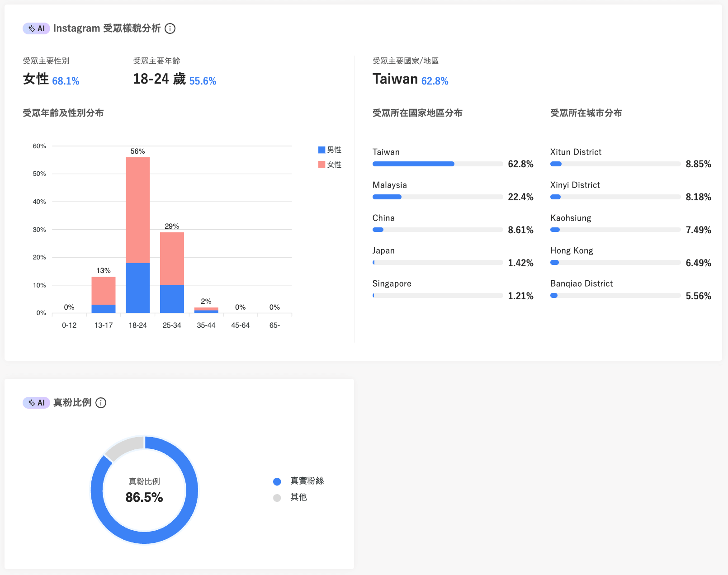Click 受眾主要國家/地區 label

pyautogui.click(x=406, y=61)
